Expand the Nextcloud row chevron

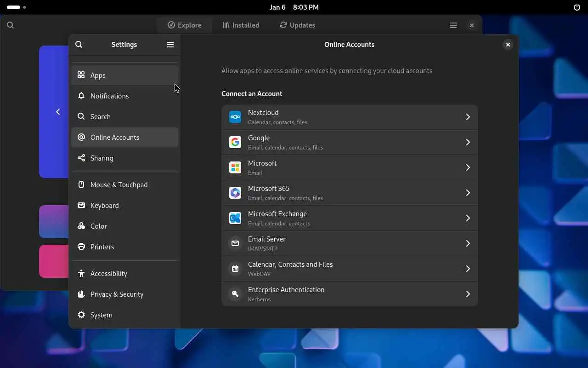(468, 117)
